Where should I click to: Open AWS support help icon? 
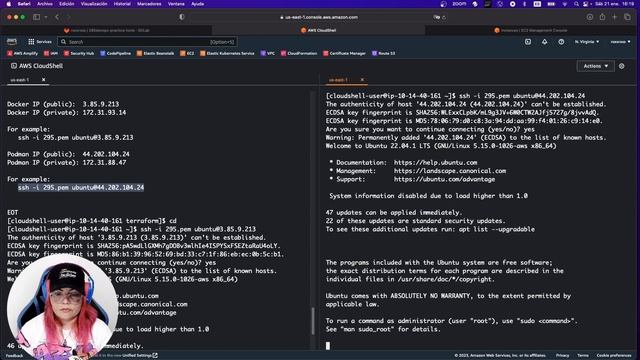(x=561, y=42)
